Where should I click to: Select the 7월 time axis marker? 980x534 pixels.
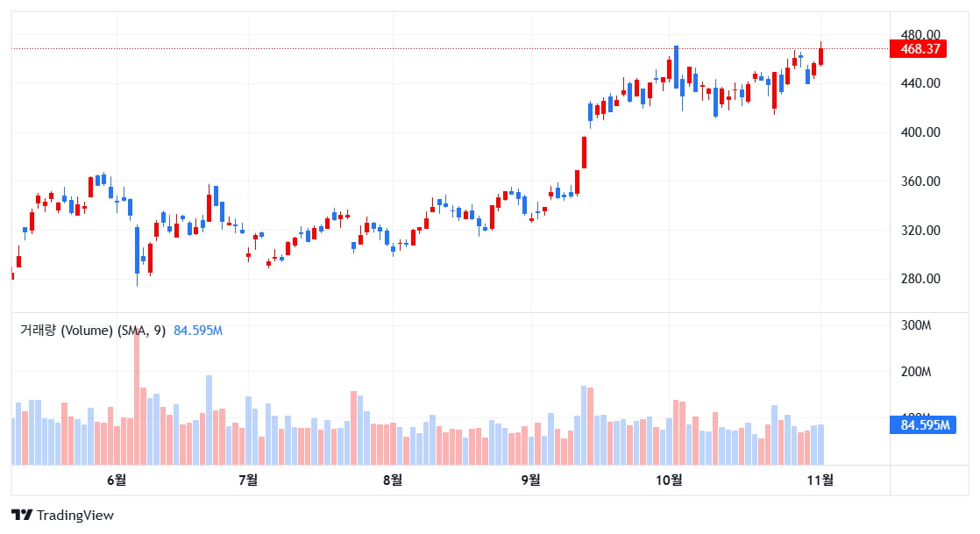(248, 479)
